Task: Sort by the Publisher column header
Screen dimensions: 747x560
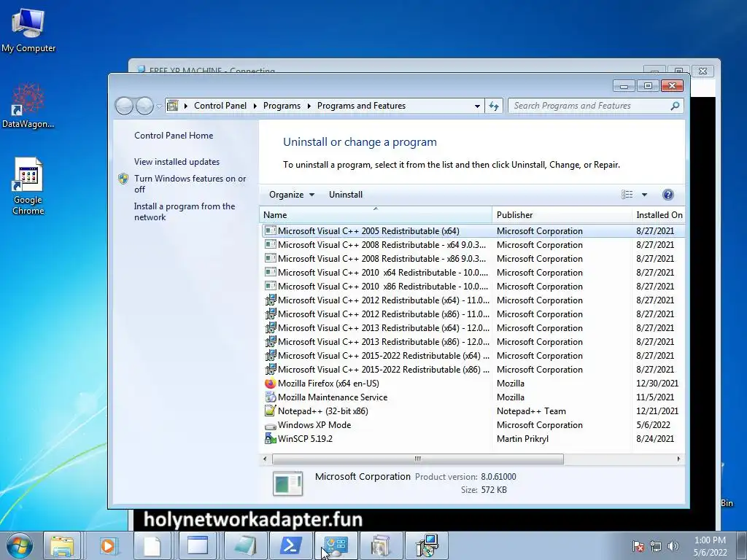Action: 562,215
